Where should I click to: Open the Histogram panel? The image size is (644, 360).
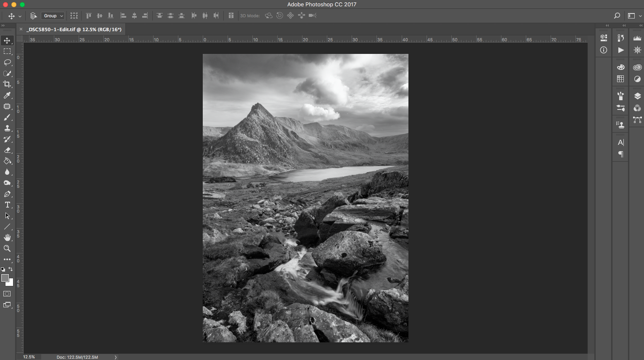coord(637,38)
